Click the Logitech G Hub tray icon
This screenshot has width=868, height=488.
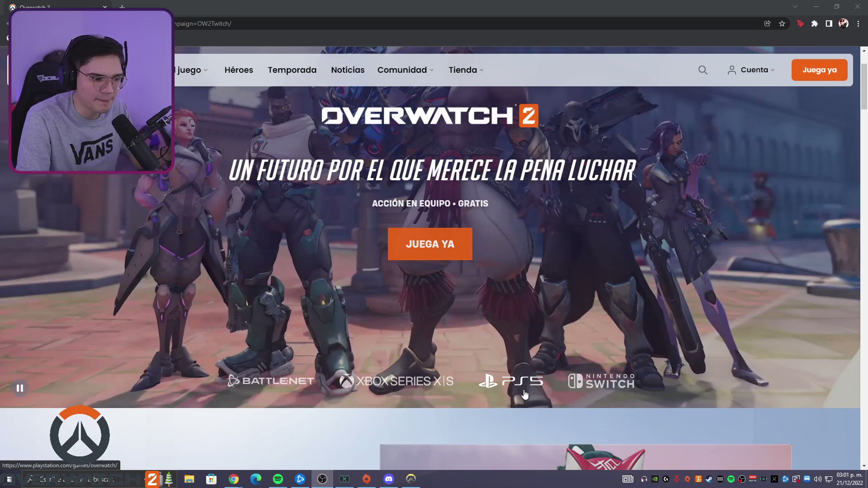click(x=665, y=479)
